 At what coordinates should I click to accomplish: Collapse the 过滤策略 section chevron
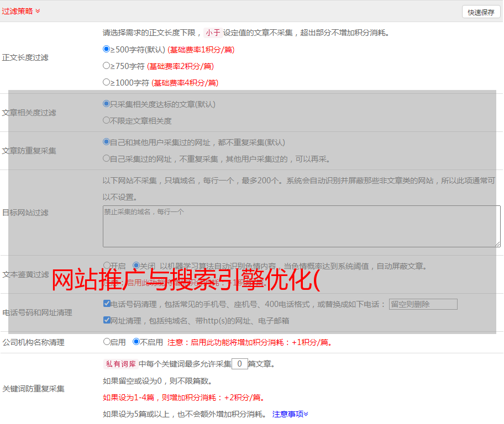click(38, 11)
